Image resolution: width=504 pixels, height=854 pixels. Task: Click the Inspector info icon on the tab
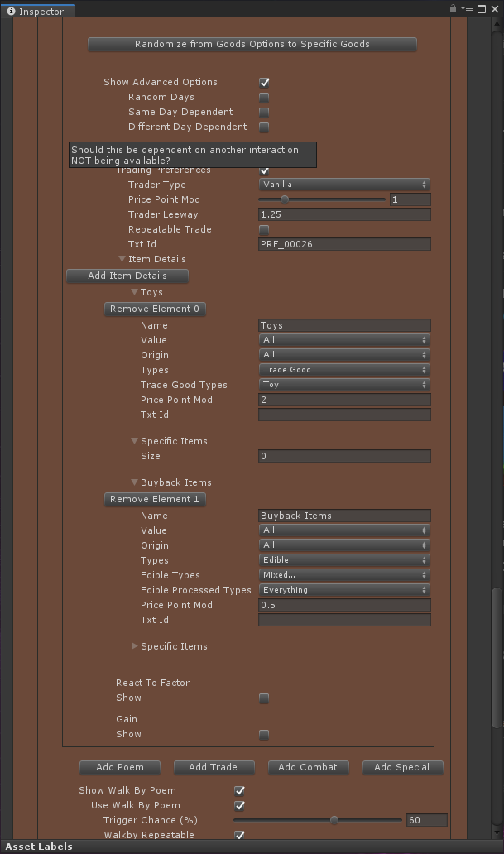[x=11, y=11]
